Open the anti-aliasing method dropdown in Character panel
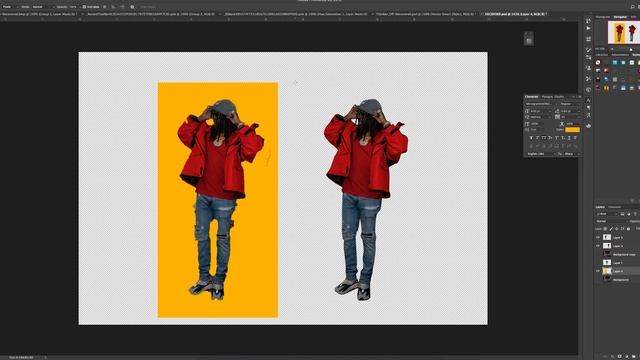 573,154
